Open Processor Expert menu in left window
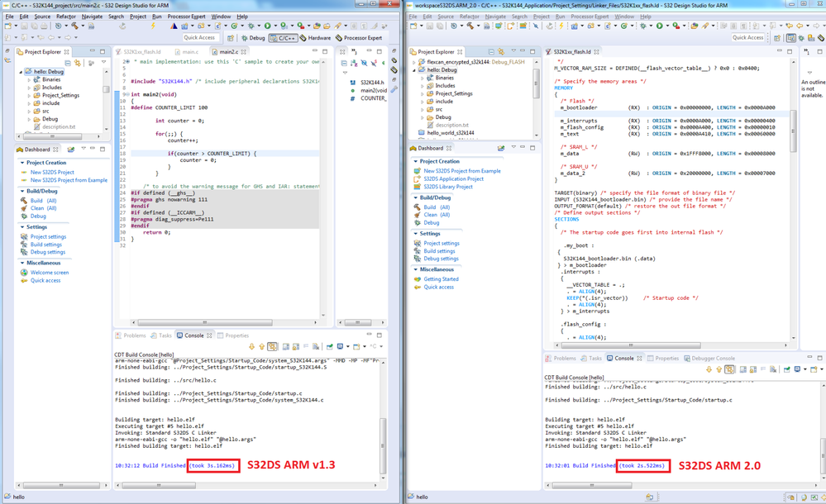 tap(187, 17)
